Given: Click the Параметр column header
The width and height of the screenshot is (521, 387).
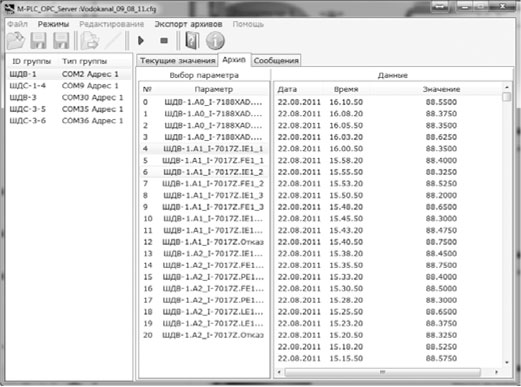Looking at the screenshot, I should tap(214, 89).
